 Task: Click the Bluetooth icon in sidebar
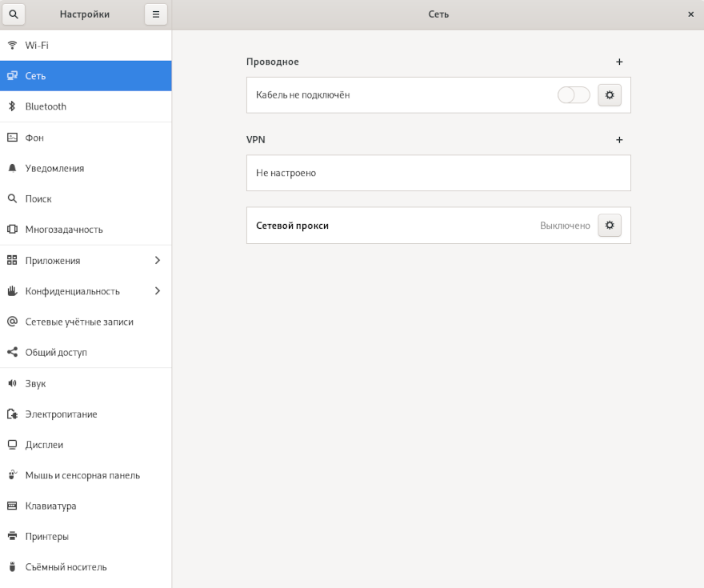click(12, 106)
